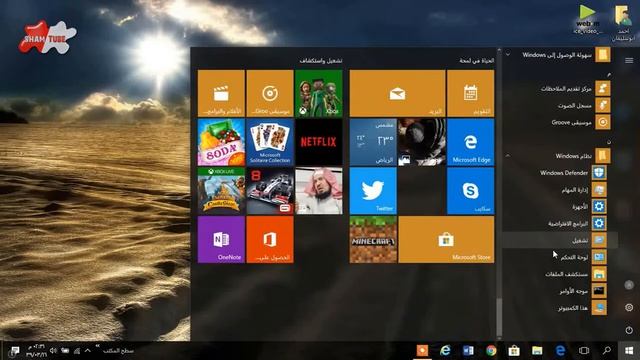Open the Power button in Start menu

click(629, 330)
